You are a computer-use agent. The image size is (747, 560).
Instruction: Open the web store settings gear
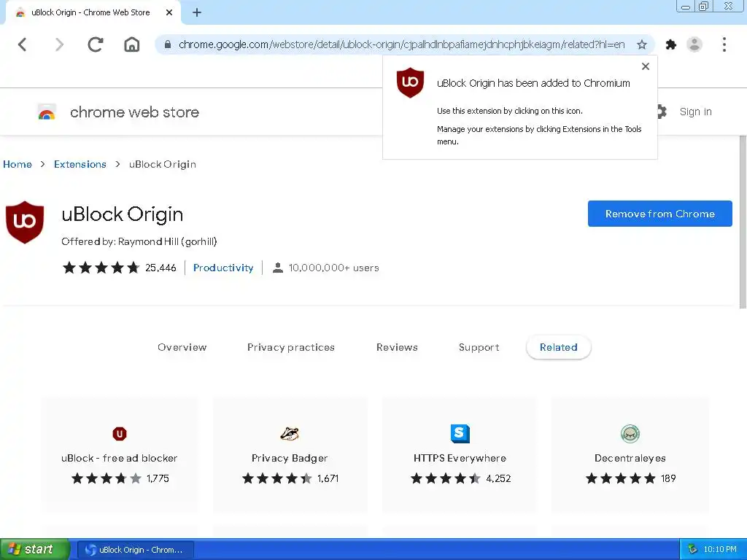click(661, 112)
